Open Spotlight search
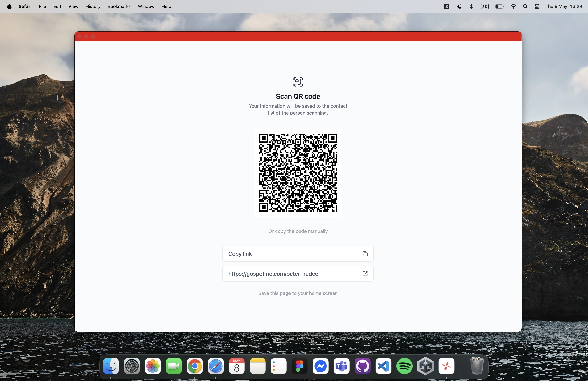Screen dimensions: 588x381 click(525, 6)
